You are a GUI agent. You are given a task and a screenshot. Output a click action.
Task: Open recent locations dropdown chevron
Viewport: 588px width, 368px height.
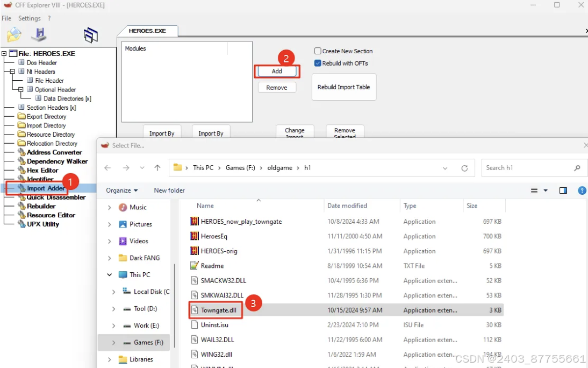click(142, 168)
